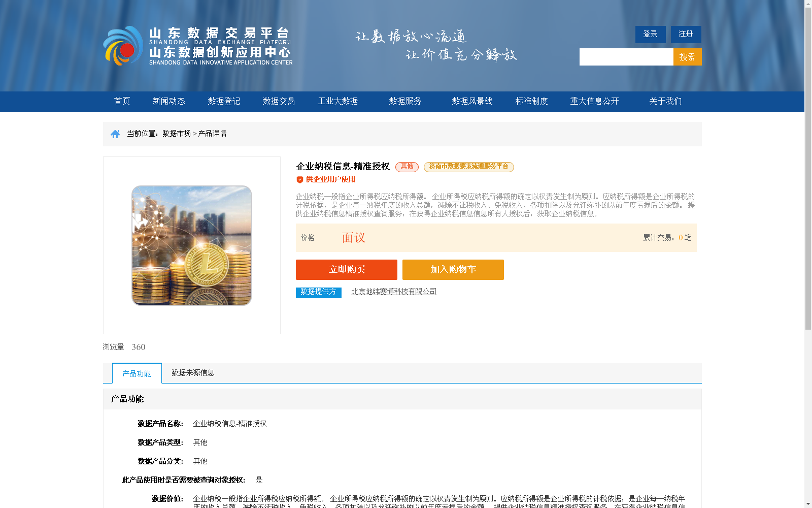Click the 加入购物车 button
The width and height of the screenshot is (812, 508).
click(453, 270)
